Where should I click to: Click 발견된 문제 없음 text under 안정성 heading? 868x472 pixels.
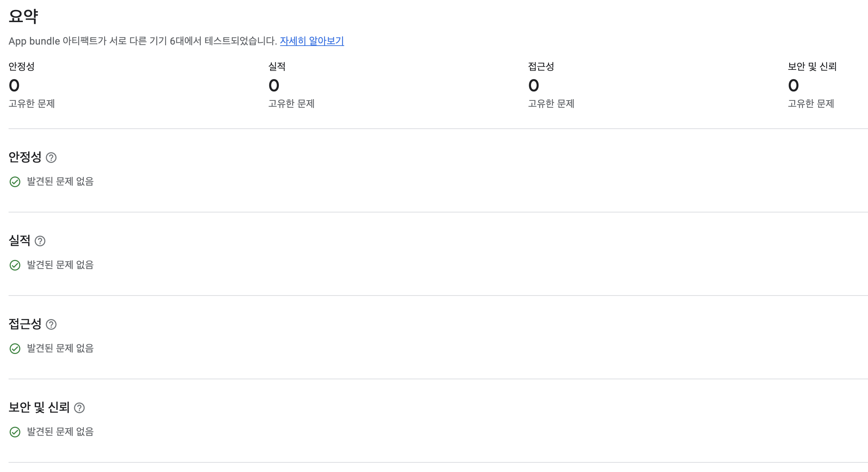click(x=60, y=181)
